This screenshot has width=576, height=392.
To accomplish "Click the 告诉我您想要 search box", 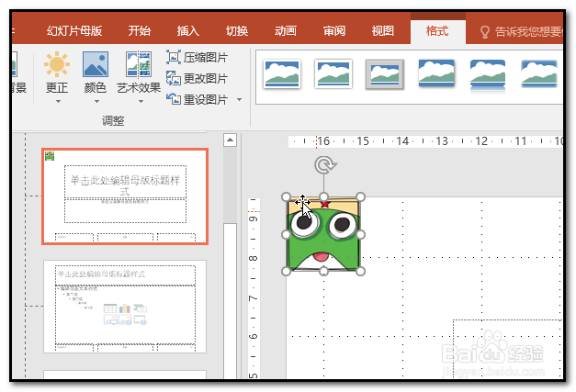I will coord(528,31).
